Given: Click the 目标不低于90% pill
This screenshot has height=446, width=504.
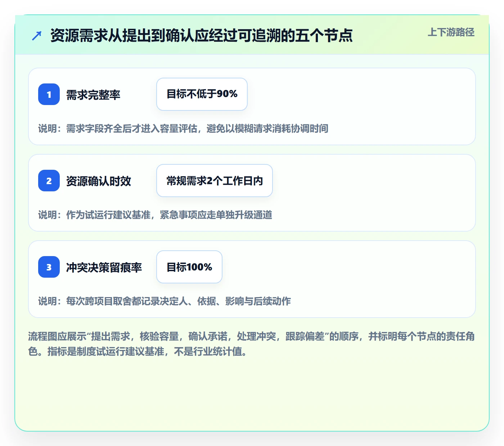Looking at the screenshot, I should (x=202, y=94).
